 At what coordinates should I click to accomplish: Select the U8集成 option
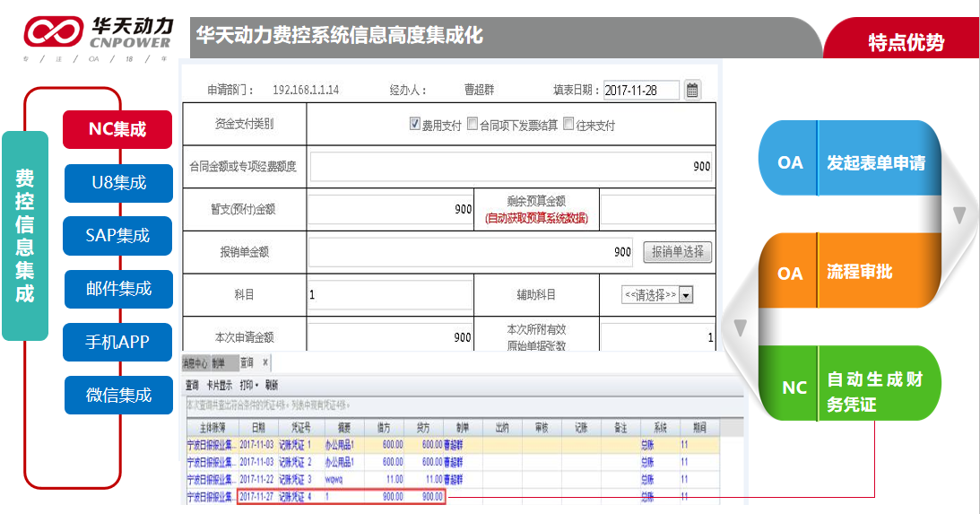(x=118, y=183)
